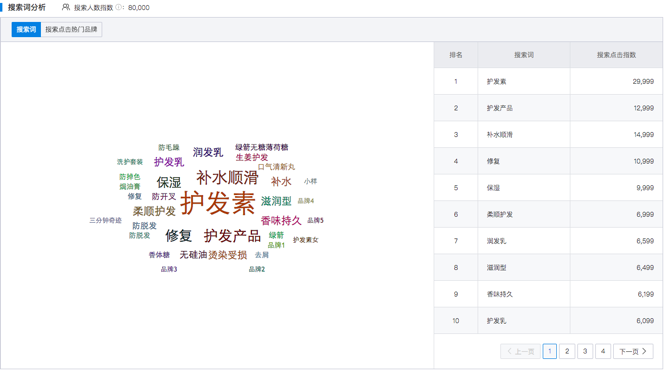Image resolution: width=665 pixels, height=370 pixels.
Task: Click the 下一页 next page button
Action: (633, 351)
